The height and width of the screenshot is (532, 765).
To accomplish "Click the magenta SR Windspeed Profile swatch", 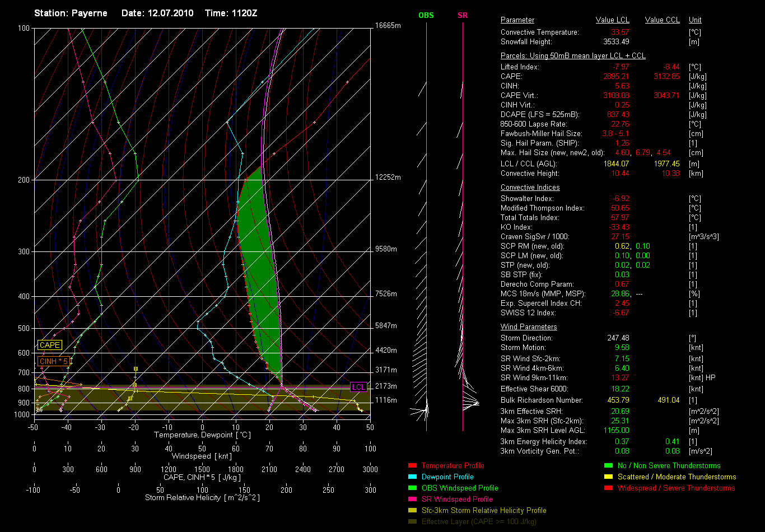I will tap(413, 500).
